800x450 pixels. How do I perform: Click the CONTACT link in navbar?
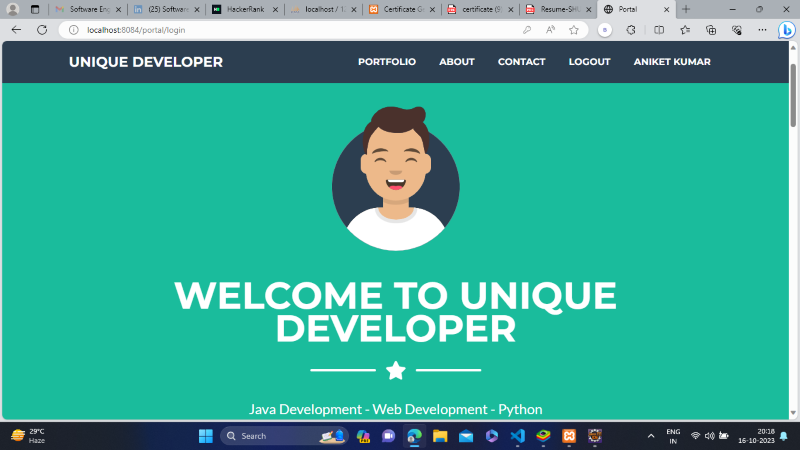tap(521, 62)
